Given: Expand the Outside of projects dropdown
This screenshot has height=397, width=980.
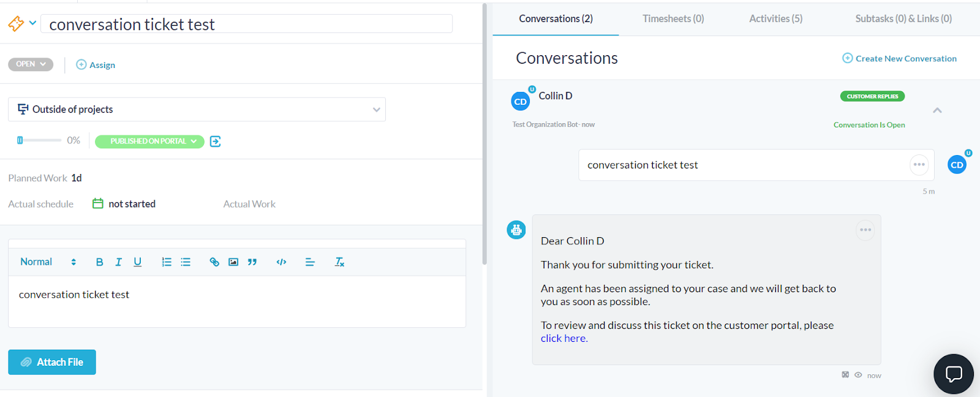Looking at the screenshot, I should tap(376, 110).
